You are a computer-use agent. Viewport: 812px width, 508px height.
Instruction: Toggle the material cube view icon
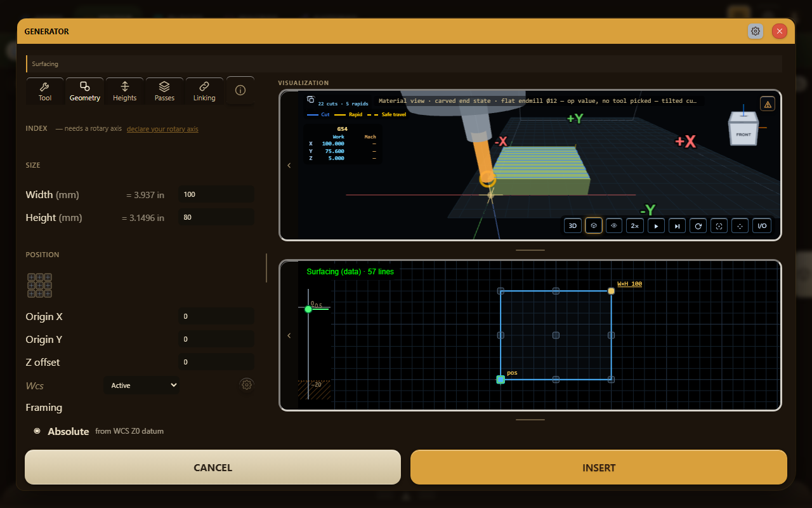pyautogui.click(x=594, y=225)
